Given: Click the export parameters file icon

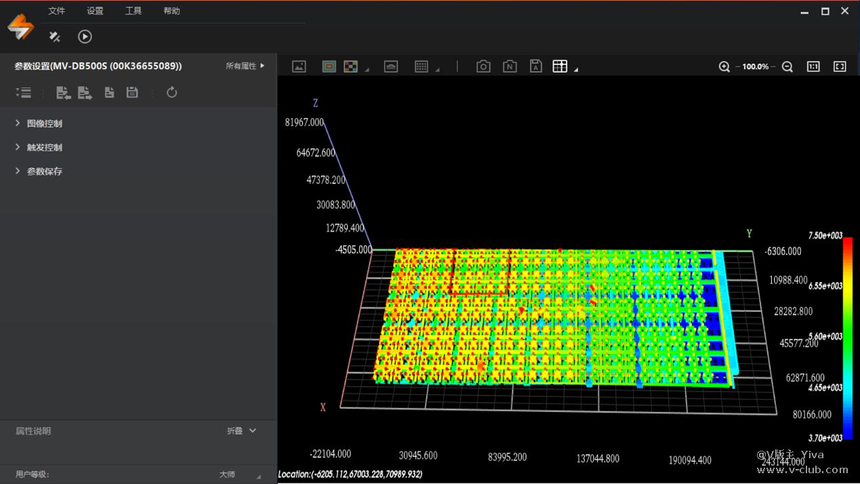Looking at the screenshot, I should click(84, 93).
